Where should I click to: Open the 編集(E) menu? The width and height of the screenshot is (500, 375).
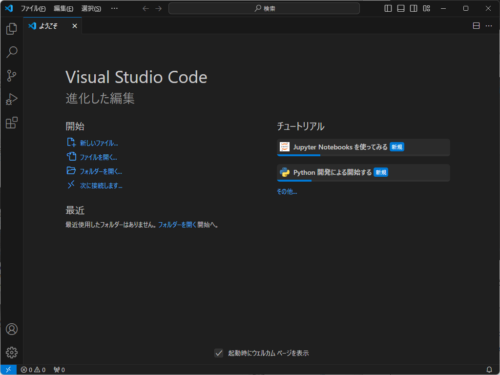pyautogui.click(x=63, y=8)
